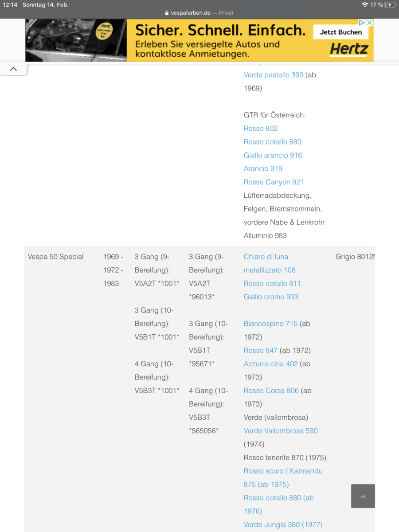
Task: Click the Biancospino 715 link
Action: point(270,324)
